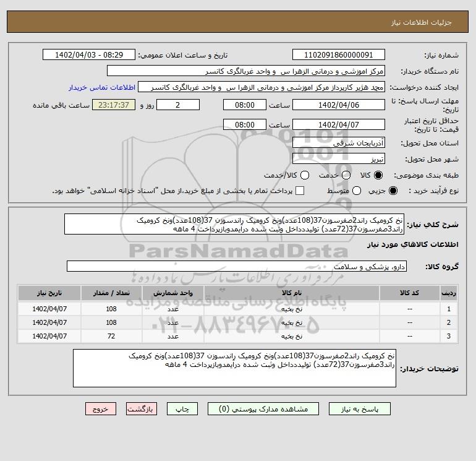The width and height of the screenshot is (476, 461).
Task: Click the تعداد / مقدار column header
Action: [111, 293]
